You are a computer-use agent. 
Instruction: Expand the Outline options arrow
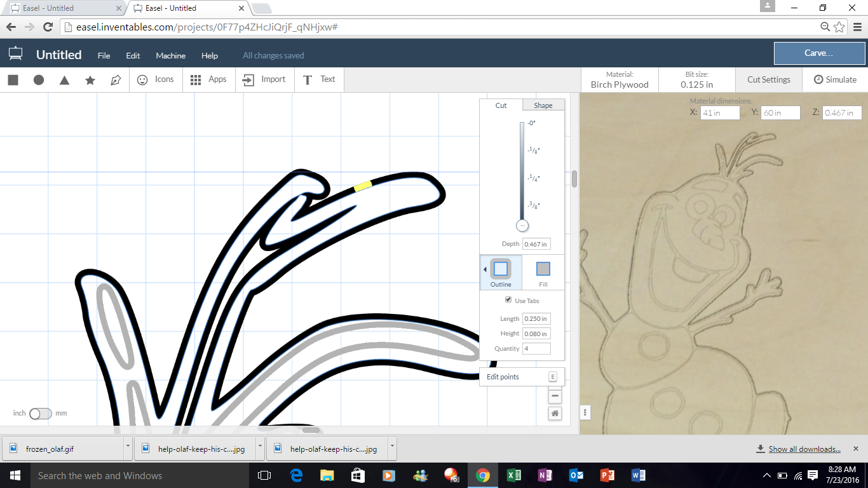[x=485, y=269]
